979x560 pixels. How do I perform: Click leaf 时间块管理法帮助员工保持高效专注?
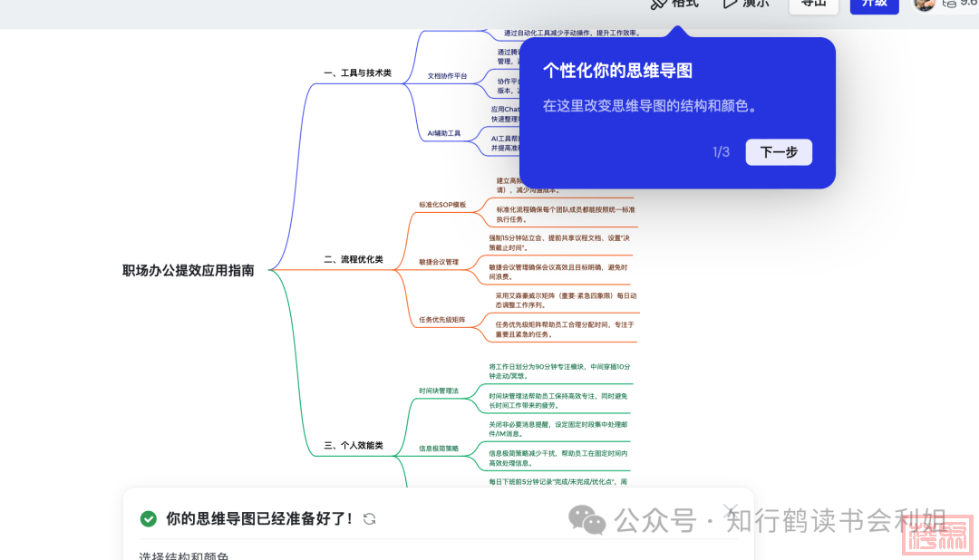(558, 401)
